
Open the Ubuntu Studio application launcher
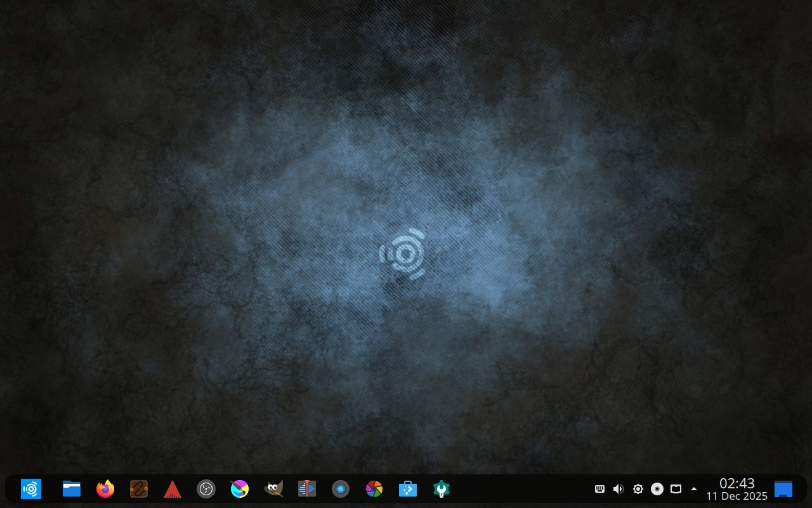31,489
